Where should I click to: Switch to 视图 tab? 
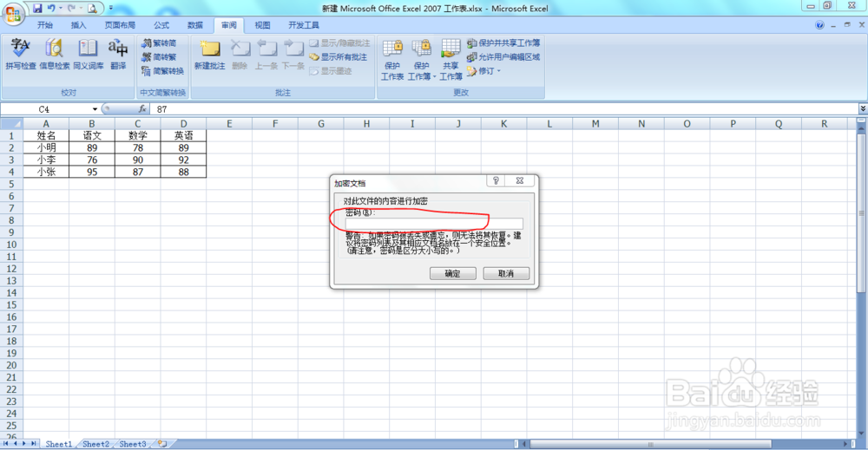point(262,25)
